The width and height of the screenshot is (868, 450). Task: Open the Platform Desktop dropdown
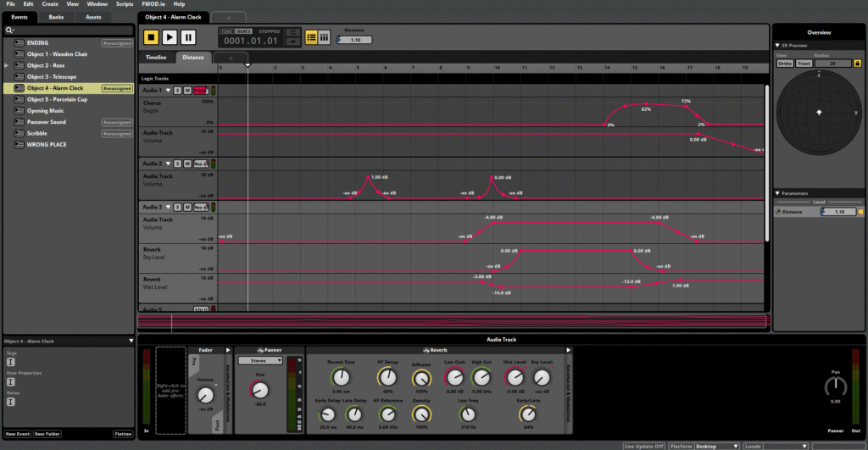coord(717,446)
